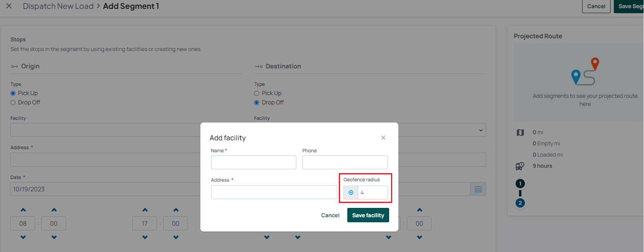Decrease destination end-time minutes with down arrow

click(x=420, y=237)
